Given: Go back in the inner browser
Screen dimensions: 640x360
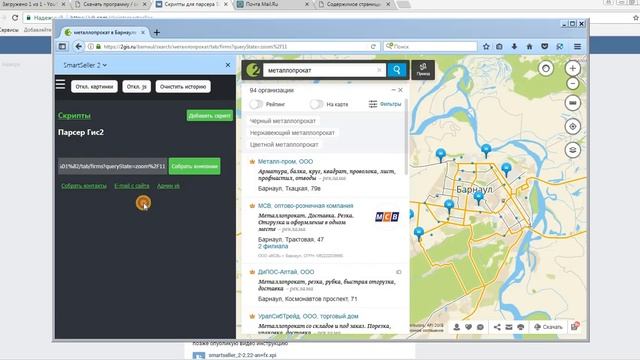Looking at the screenshot, I should [78, 47].
